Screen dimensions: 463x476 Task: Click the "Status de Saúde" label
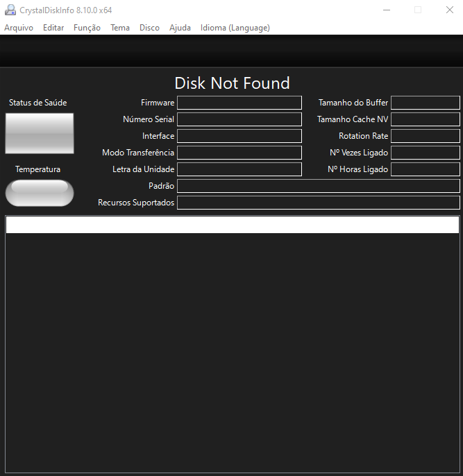coord(38,103)
